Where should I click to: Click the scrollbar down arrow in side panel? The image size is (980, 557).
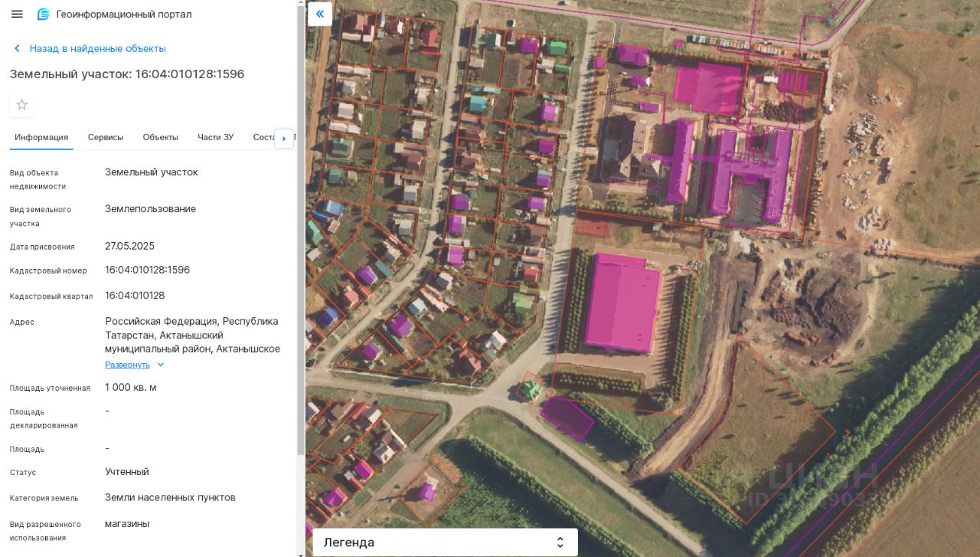[301, 553]
